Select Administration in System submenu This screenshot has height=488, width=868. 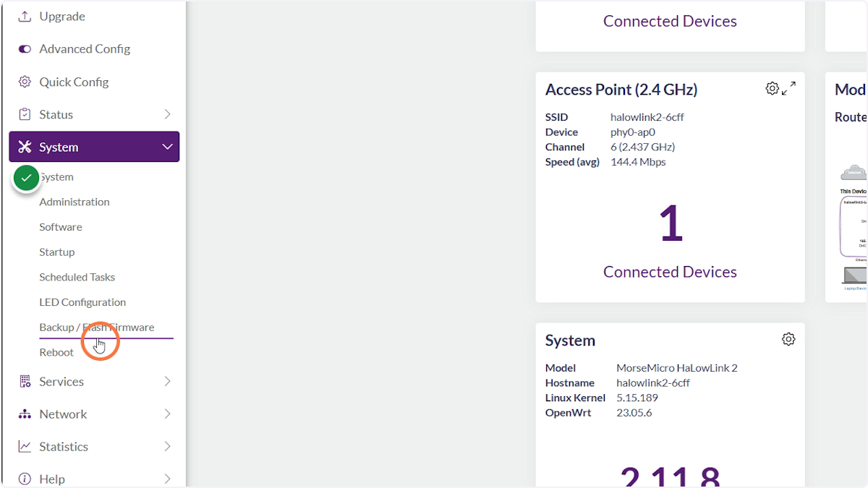pos(75,202)
